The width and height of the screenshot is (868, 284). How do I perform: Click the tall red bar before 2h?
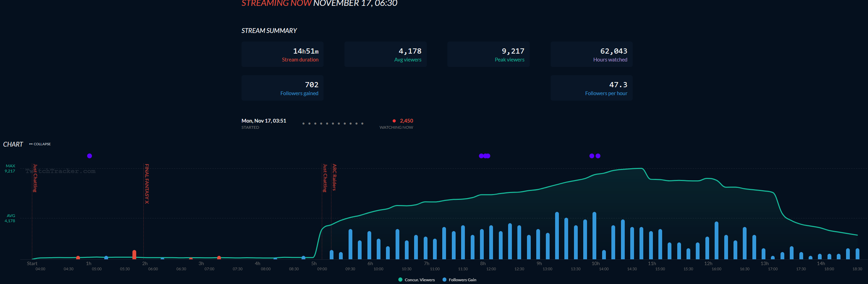click(x=134, y=254)
